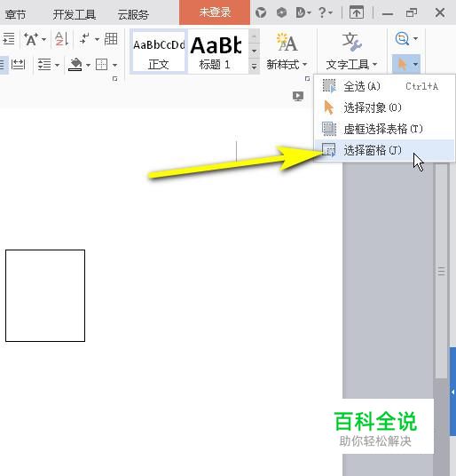
Task: Click the Text Tools icon
Action: tap(351, 43)
